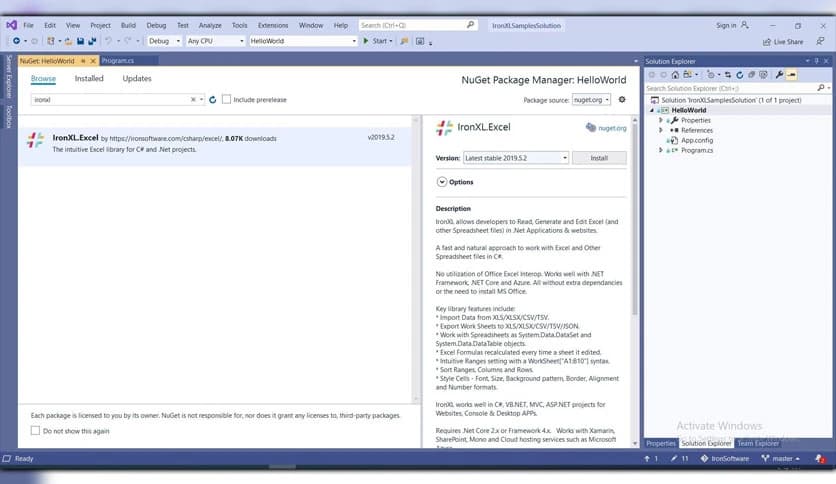Switch to the Installed tab
The image size is (836, 484).
coord(89,78)
